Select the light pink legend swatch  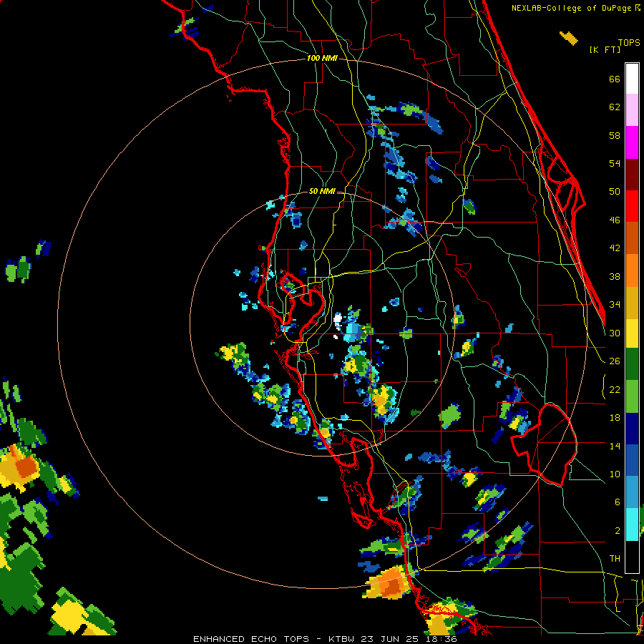[x=632, y=110]
